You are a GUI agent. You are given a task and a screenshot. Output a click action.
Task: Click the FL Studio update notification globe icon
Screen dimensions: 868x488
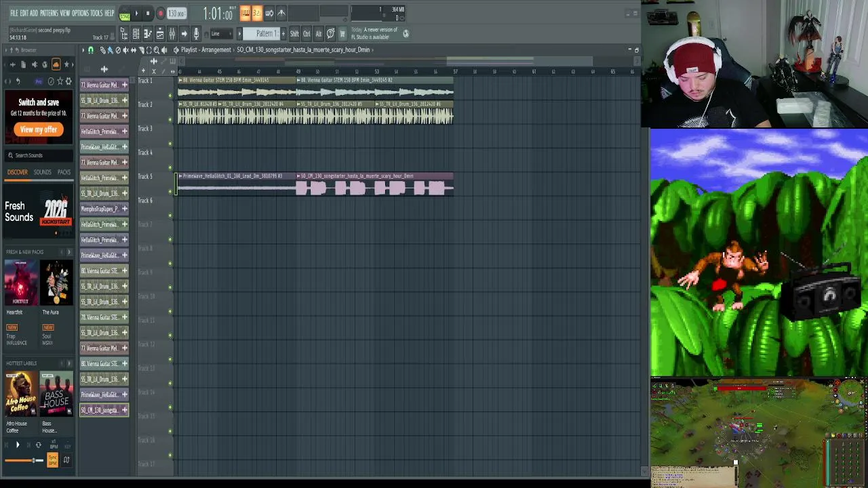[x=406, y=33]
